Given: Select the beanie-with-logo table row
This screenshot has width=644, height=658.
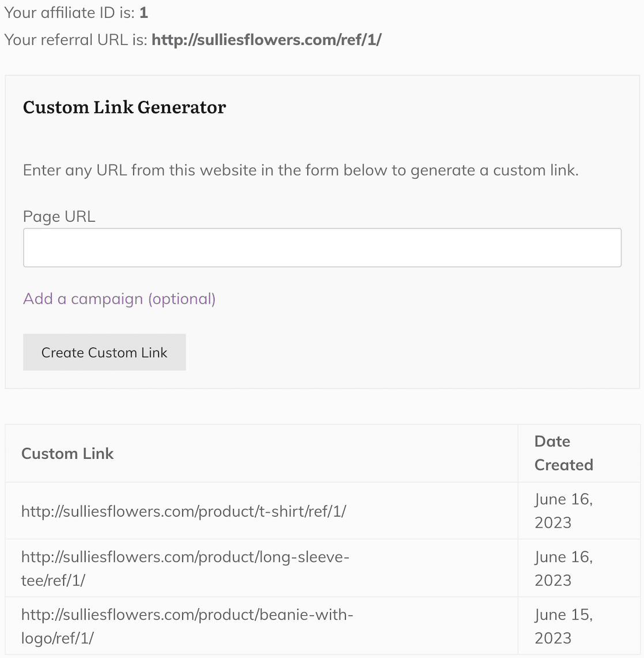Looking at the screenshot, I should 260,626.
